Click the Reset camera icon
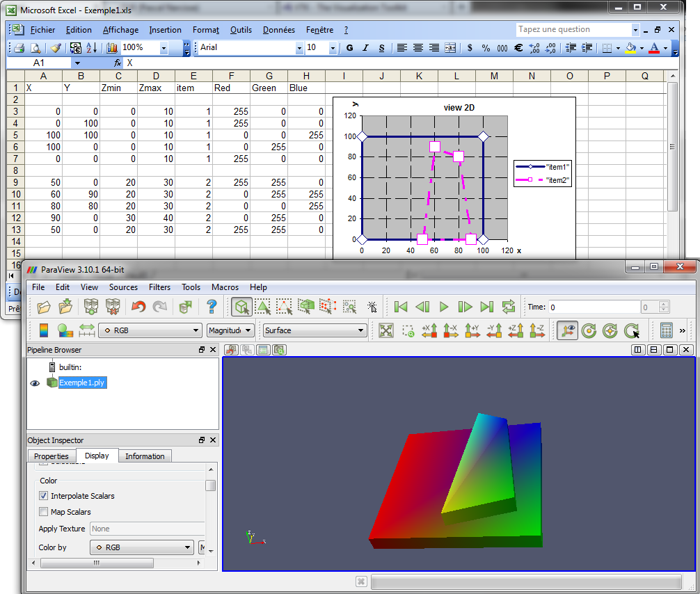The height and width of the screenshot is (594, 700). [386, 331]
